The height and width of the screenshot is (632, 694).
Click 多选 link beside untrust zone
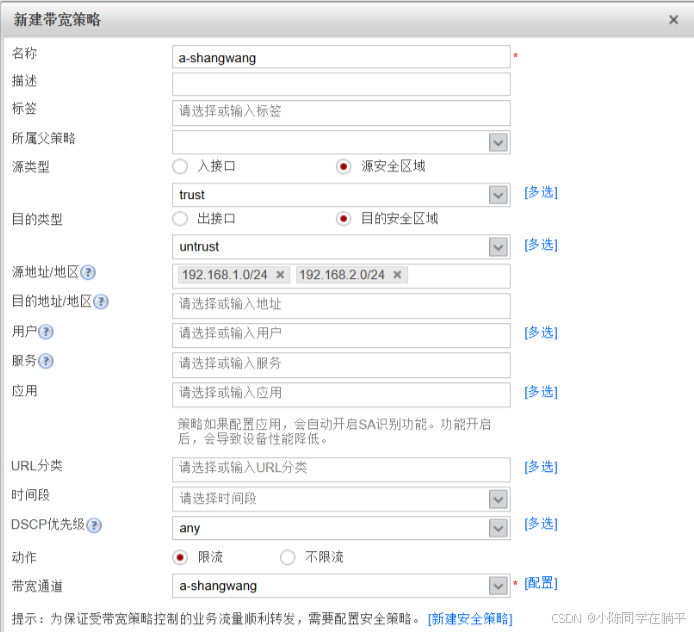coord(540,245)
